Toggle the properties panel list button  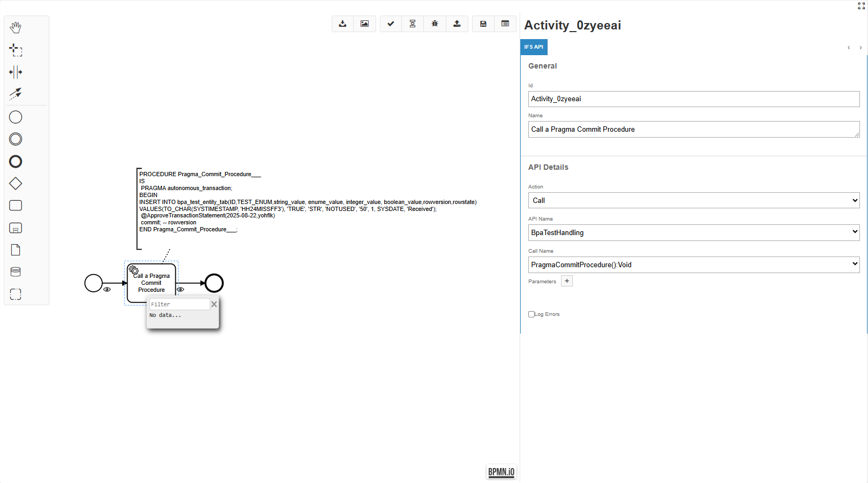click(x=505, y=24)
